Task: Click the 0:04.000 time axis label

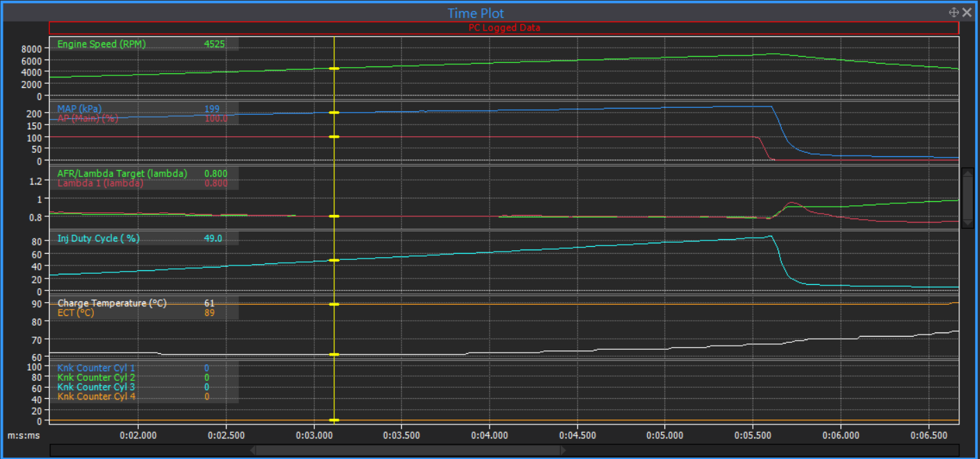Action: pyautogui.click(x=490, y=436)
